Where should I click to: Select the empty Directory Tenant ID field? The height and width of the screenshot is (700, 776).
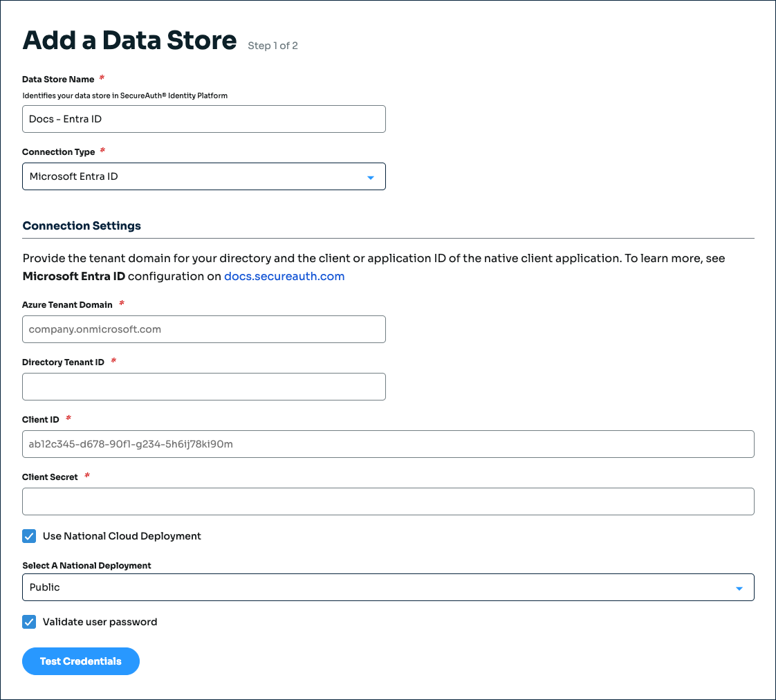tap(204, 387)
